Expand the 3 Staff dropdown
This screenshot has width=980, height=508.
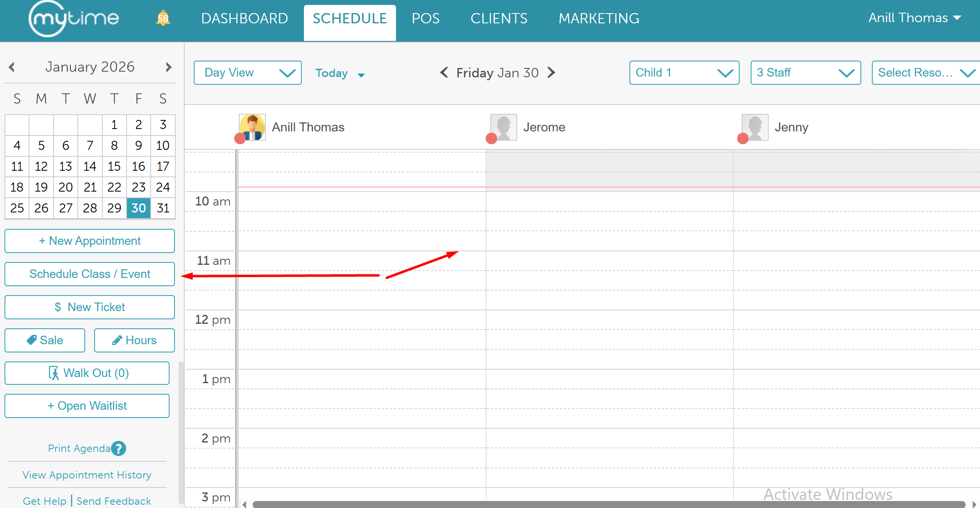coord(805,73)
